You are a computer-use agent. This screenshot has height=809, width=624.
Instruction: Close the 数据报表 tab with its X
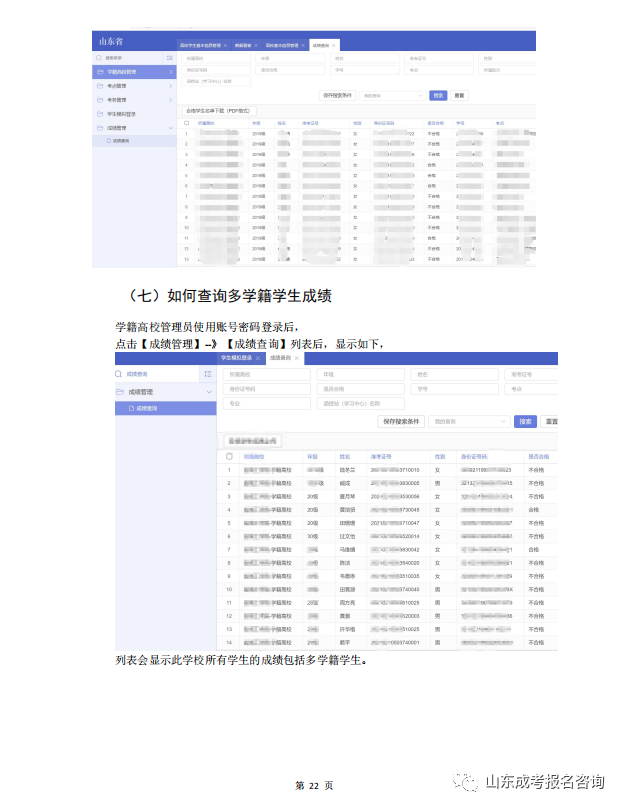click(256, 45)
